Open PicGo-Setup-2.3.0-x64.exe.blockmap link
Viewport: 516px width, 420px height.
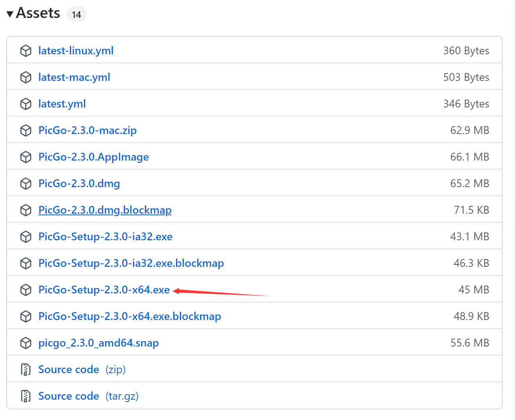(130, 316)
